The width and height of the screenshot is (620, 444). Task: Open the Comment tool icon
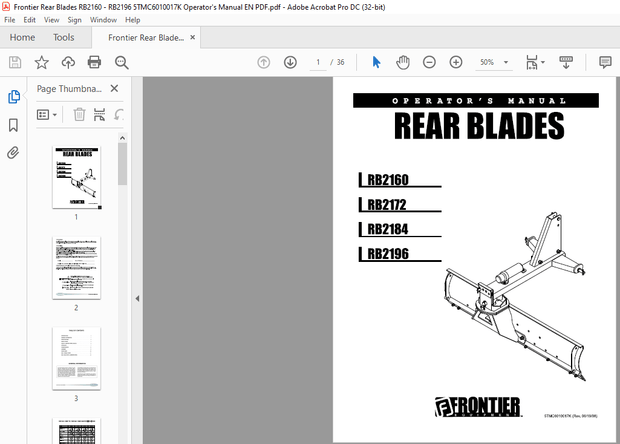coord(605,62)
